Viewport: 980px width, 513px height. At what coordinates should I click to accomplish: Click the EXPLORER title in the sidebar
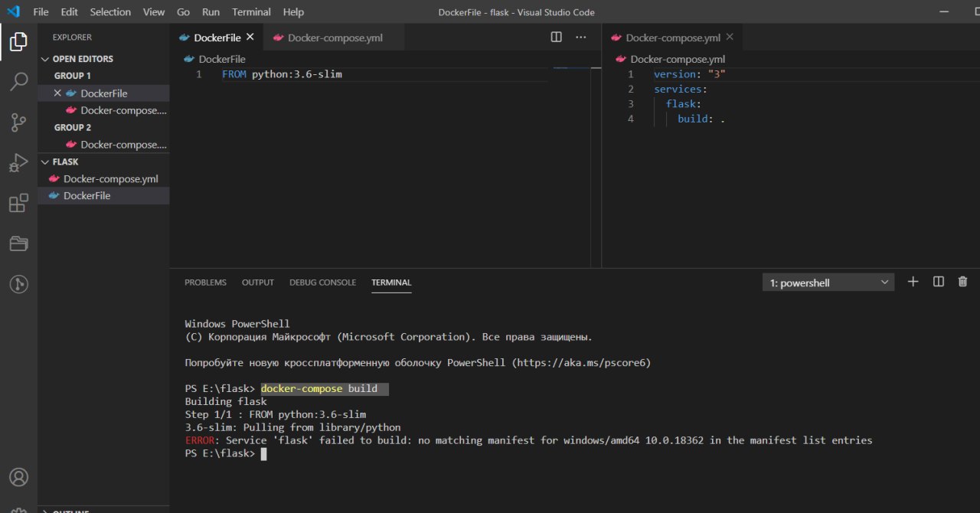point(72,37)
